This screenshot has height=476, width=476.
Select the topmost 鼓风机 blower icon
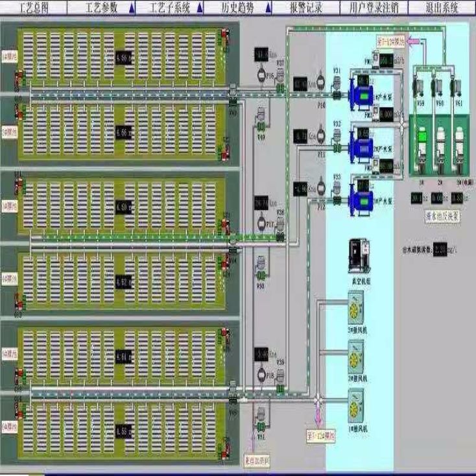pos(356,307)
